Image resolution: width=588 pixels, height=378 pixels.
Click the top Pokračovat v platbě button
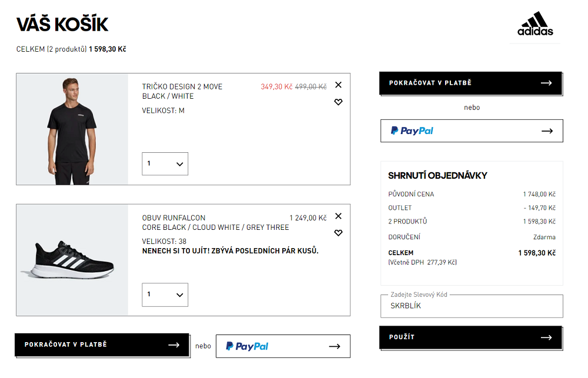(x=470, y=83)
